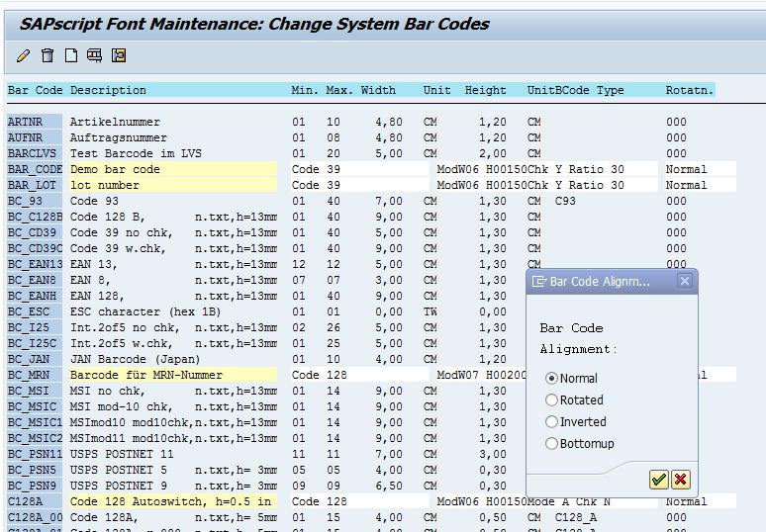Click the BARCLVS bar code name
The image size is (766, 532).
coord(35,153)
